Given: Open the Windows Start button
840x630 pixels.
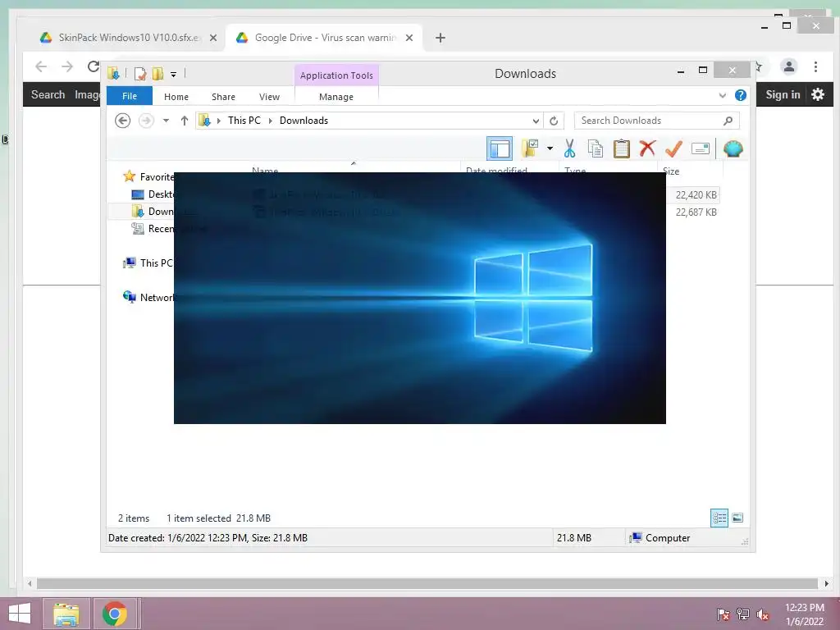Looking at the screenshot, I should (x=20, y=614).
